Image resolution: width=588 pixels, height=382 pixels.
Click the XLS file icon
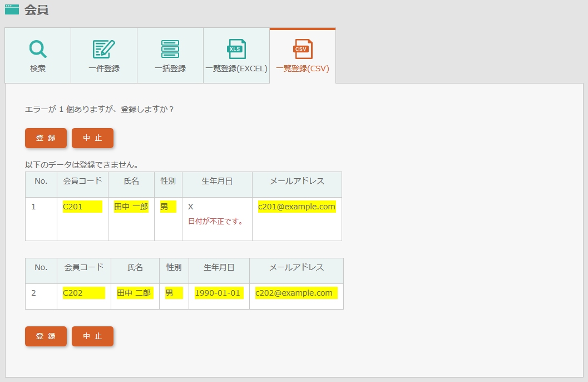[x=236, y=49]
